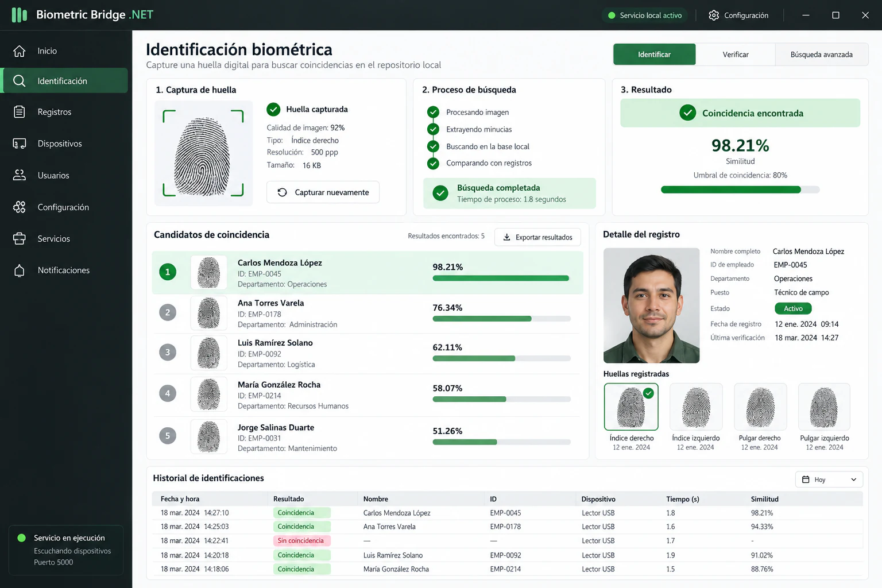Click the gear icon in title bar
882x588 pixels.
(714, 16)
